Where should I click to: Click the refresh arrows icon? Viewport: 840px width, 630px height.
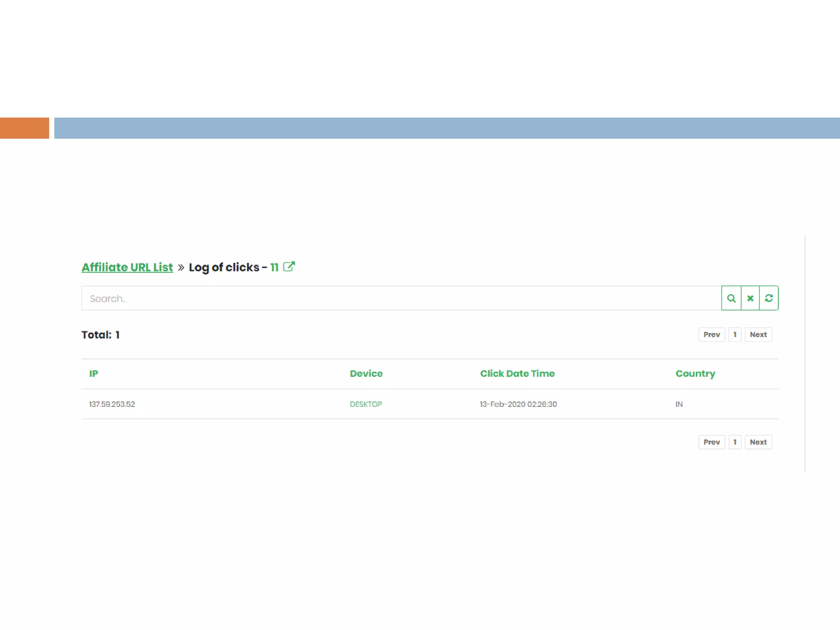pyautogui.click(x=769, y=298)
